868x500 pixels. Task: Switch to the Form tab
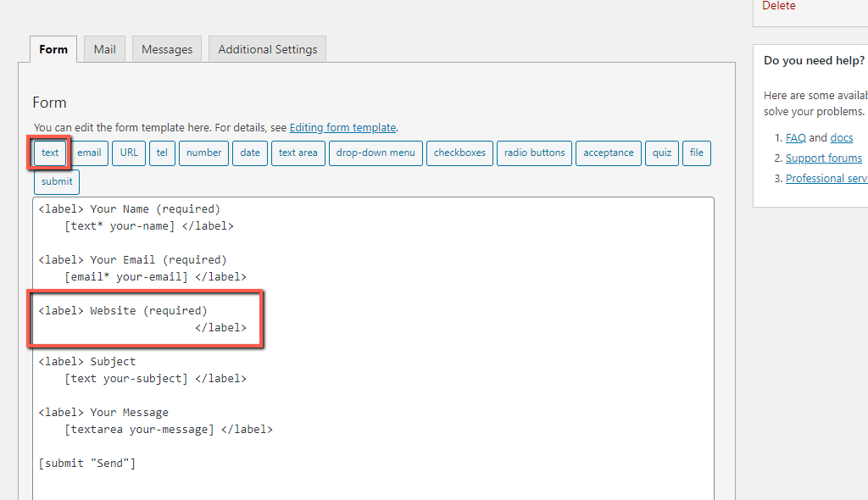53,49
